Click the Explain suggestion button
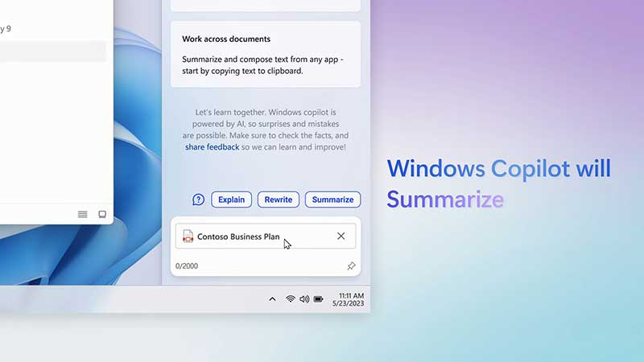 [231, 200]
